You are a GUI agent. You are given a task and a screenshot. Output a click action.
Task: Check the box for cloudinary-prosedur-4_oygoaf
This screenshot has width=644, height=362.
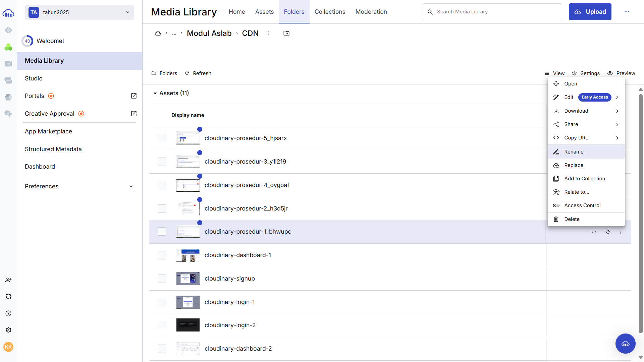click(162, 185)
